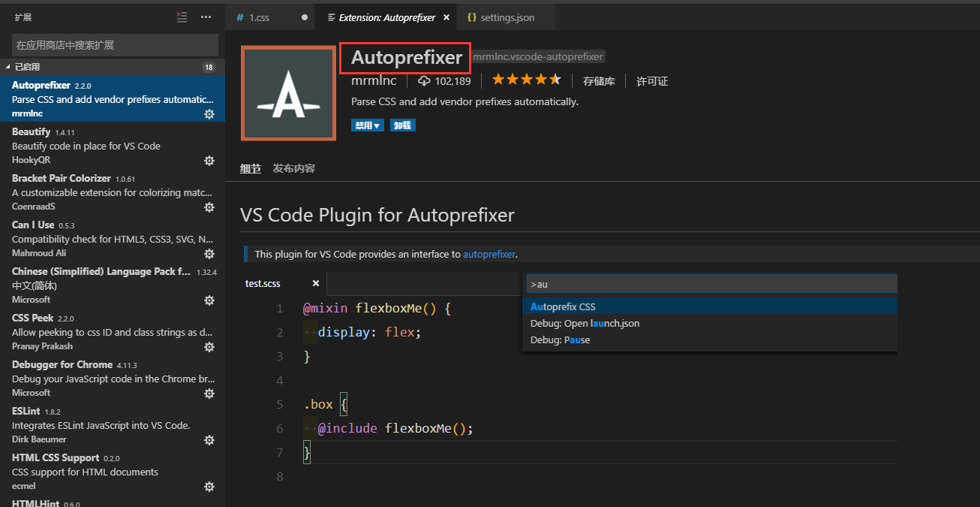The height and width of the screenshot is (507, 980).
Task: Open gear settings for Autoprefixer extension
Action: tap(209, 114)
